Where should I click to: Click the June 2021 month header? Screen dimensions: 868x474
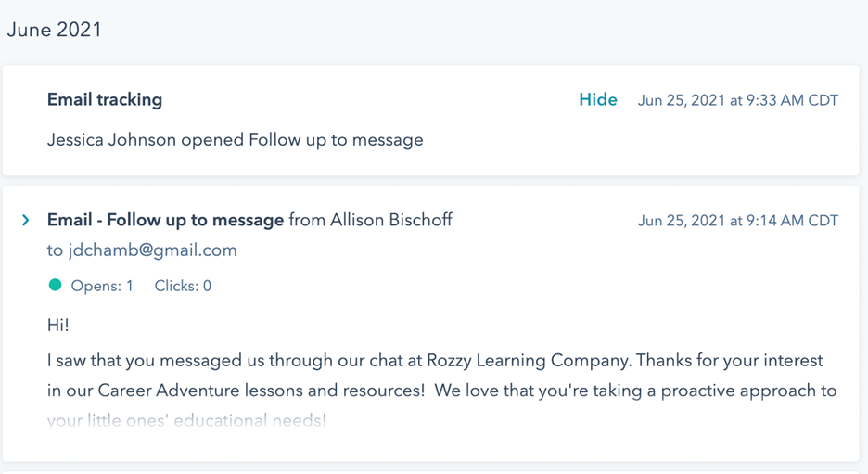point(54,30)
